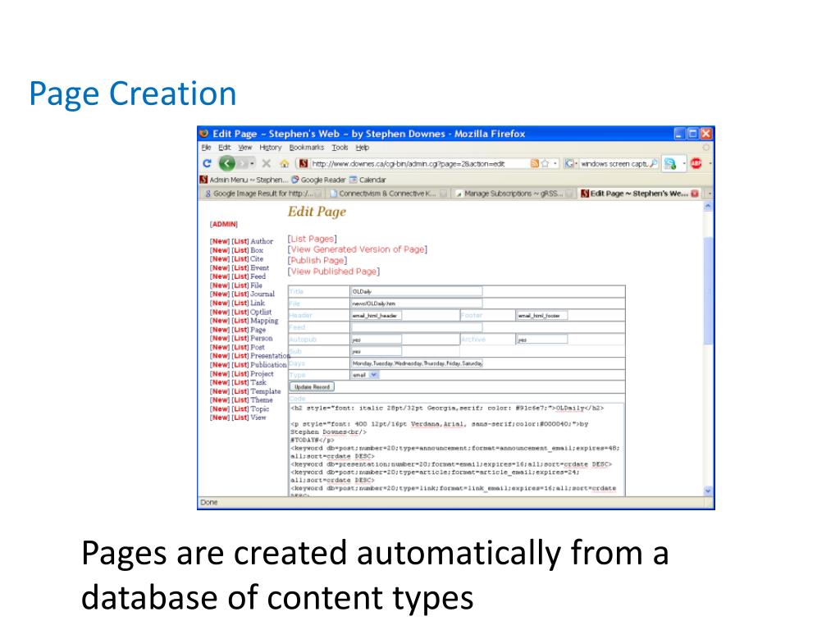Click List link beside Feed
Screen dimensions: 840x630
240,276
